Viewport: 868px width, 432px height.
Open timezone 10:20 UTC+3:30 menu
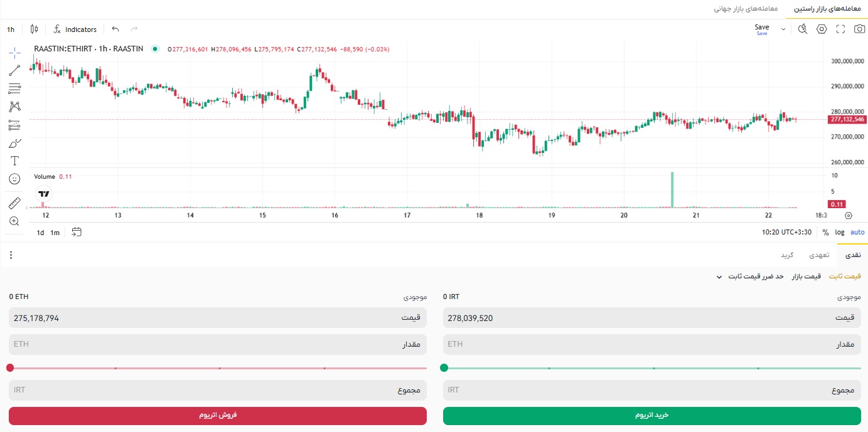[x=786, y=232]
